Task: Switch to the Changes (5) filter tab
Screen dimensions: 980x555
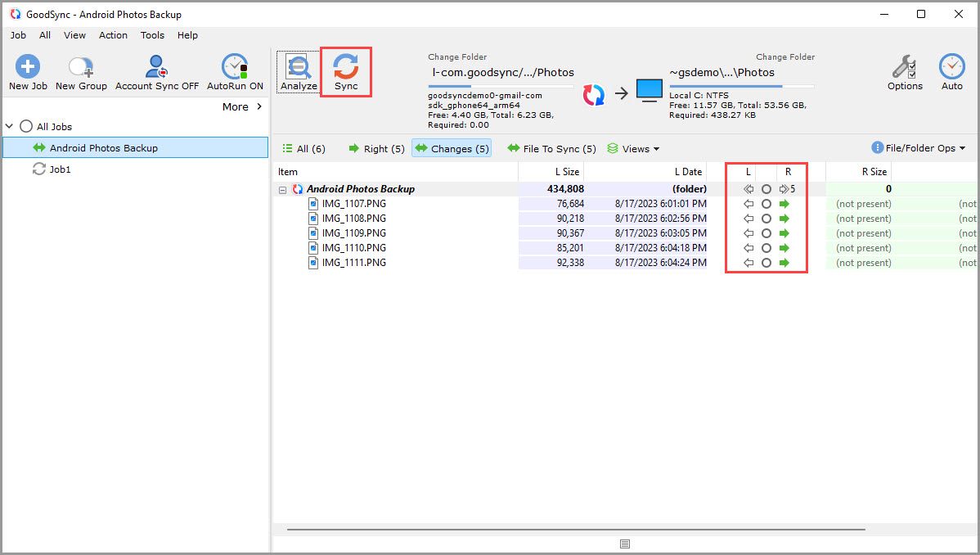Action: 452,148
